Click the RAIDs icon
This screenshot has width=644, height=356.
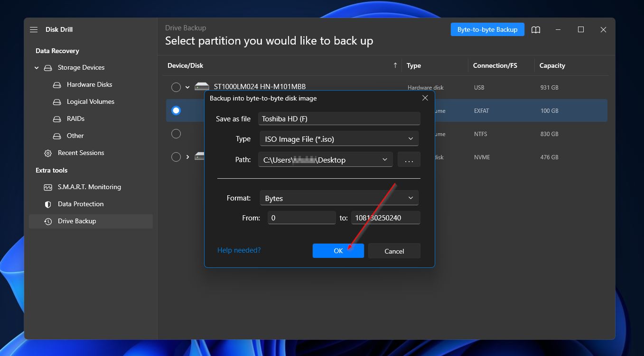point(57,119)
